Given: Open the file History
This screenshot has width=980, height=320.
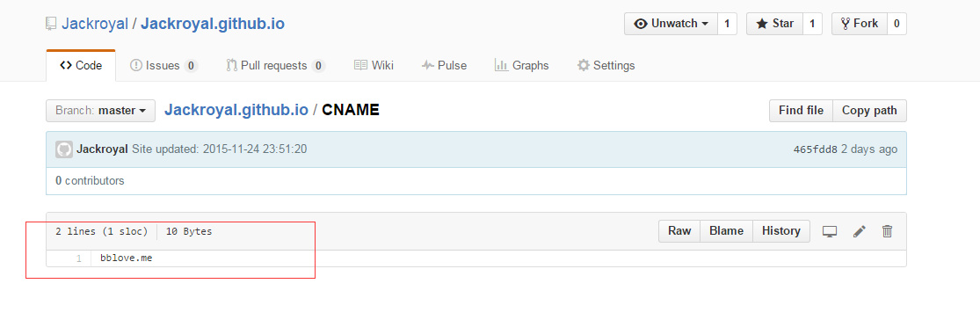Looking at the screenshot, I should pyautogui.click(x=781, y=231).
